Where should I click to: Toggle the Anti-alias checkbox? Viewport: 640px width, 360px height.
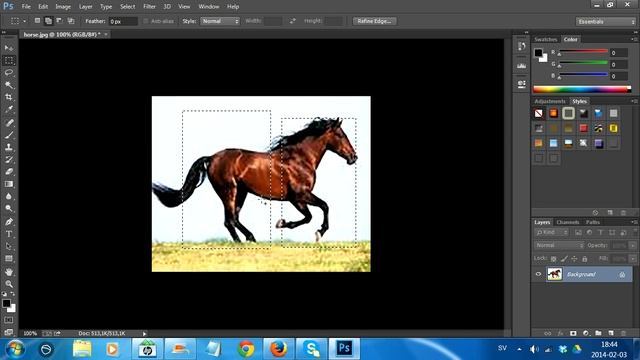click(145, 21)
